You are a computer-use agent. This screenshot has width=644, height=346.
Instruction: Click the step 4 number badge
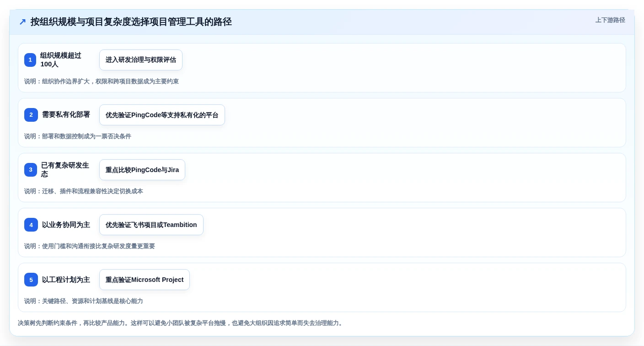[x=31, y=225]
